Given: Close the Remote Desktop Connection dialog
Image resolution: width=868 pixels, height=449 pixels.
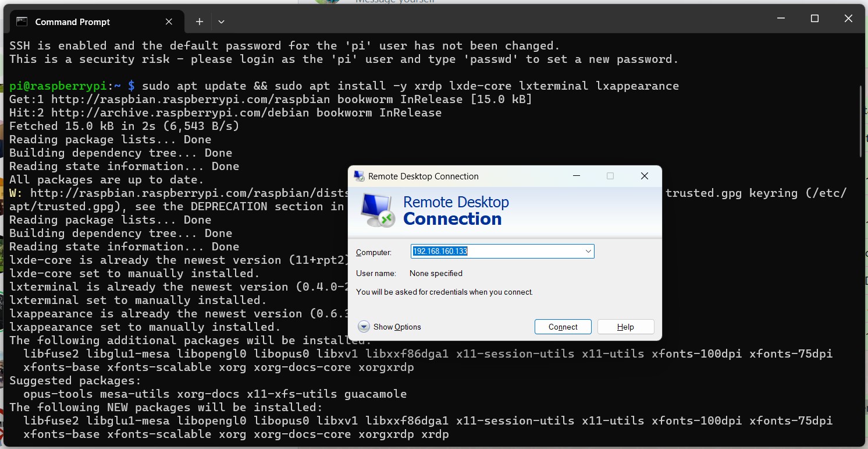Looking at the screenshot, I should point(644,176).
